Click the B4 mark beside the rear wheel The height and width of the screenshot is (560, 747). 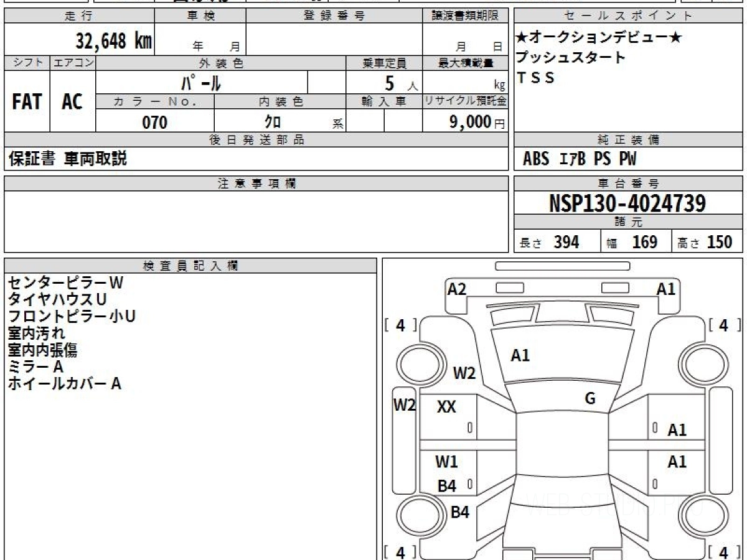pos(460,512)
